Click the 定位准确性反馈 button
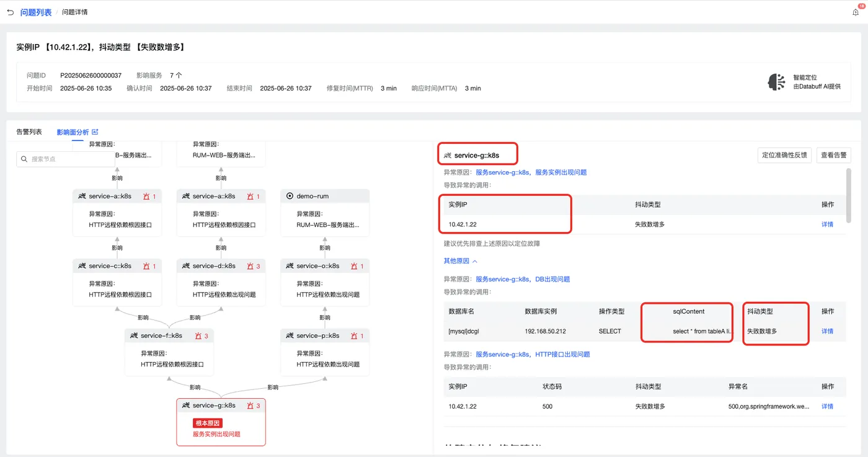 point(784,155)
